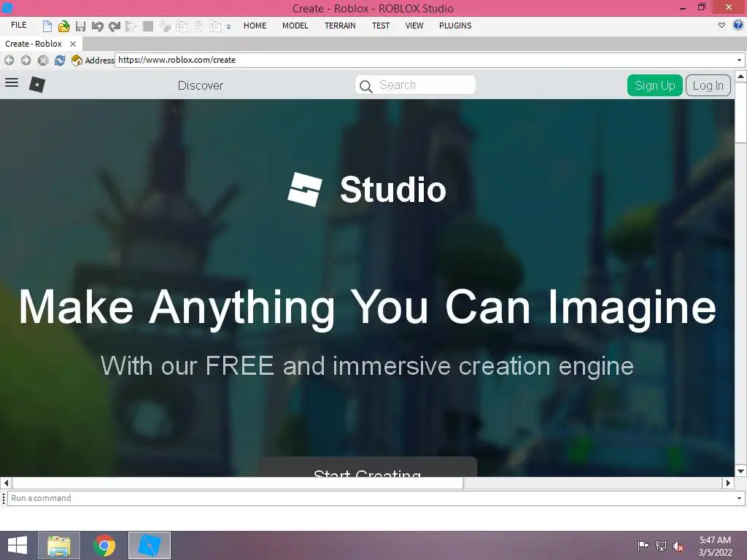The width and height of the screenshot is (747, 560).
Task: Create a new file with the blank page icon
Action: (47, 26)
